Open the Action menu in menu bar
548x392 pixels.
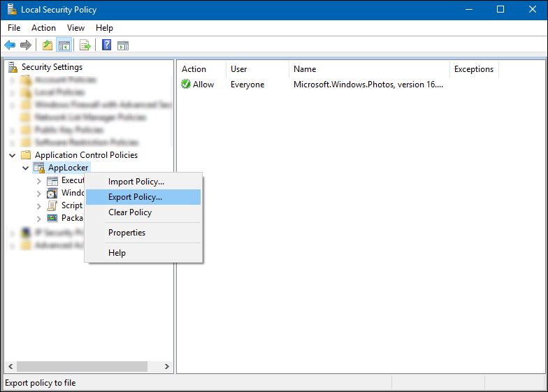click(43, 28)
